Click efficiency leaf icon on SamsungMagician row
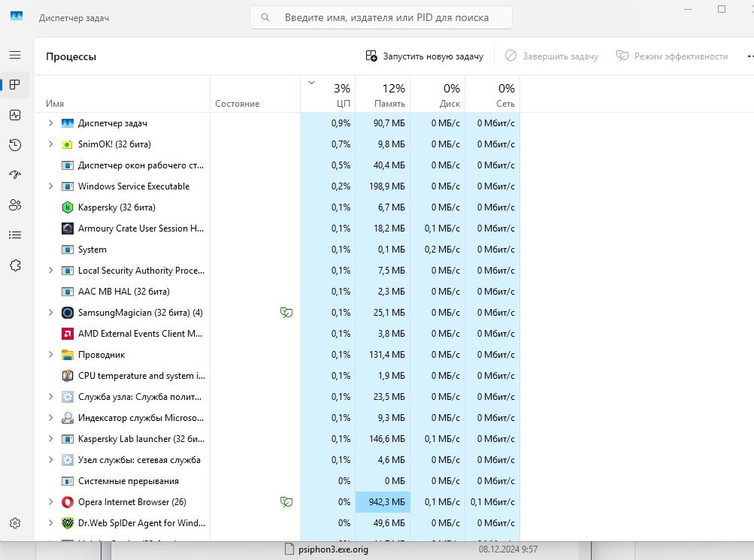This screenshot has height=560, width=754. [286, 313]
